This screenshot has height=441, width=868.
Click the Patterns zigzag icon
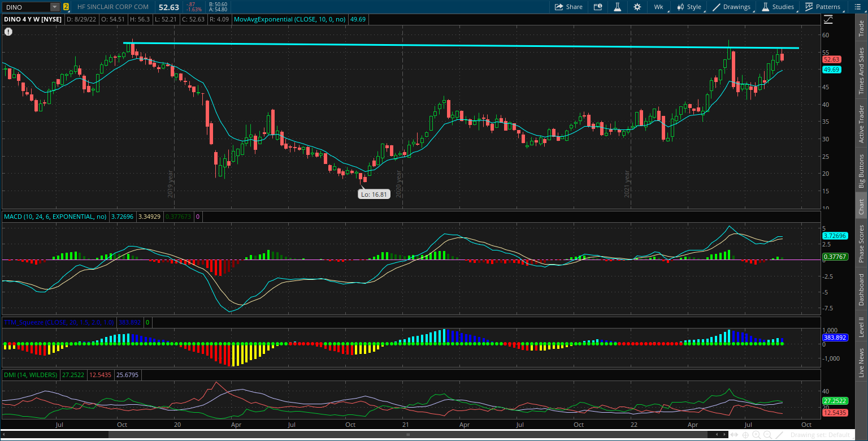coord(809,7)
